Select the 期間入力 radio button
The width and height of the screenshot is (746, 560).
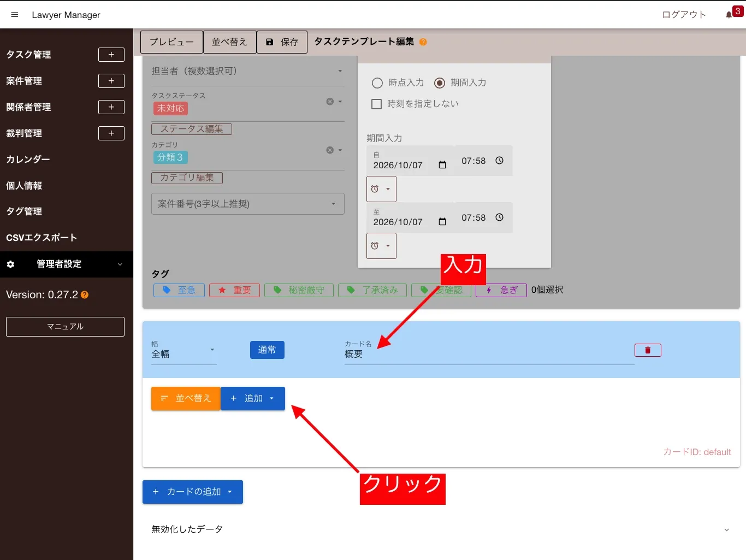(440, 83)
